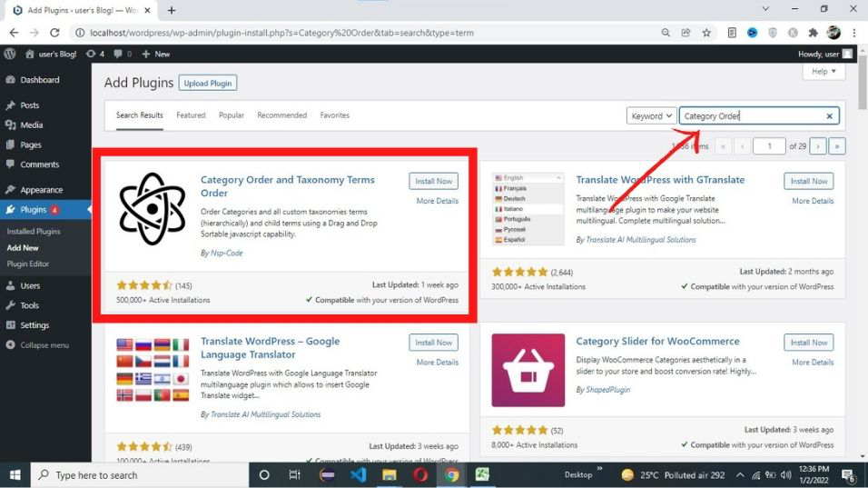Open the Keyword search type dropdown
Image resolution: width=868 pixels, height=488 pixels.
tap(651, 115)
